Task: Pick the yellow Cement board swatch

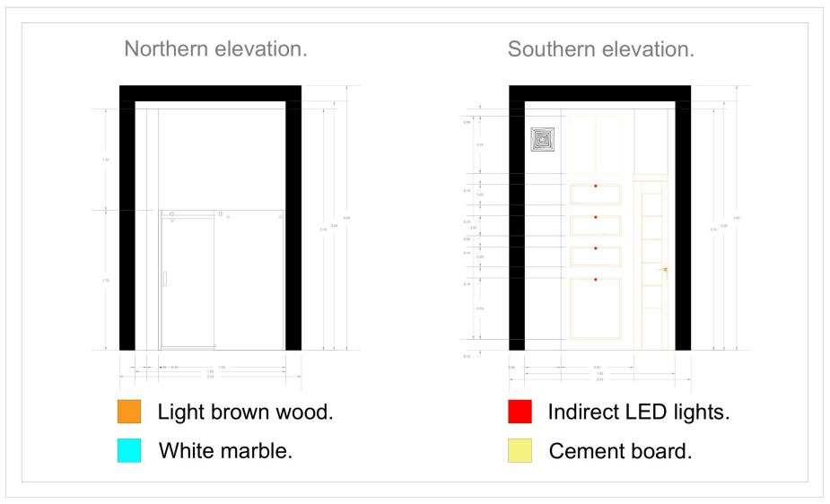Action: coord(520,450)
